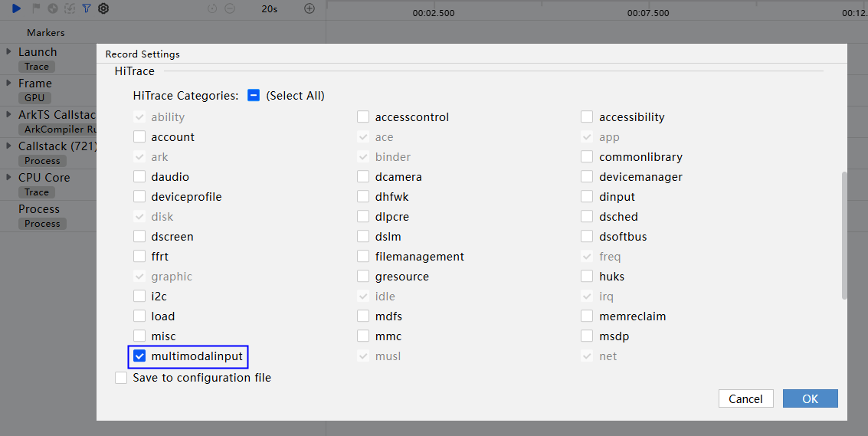This screenshot has height=436, width=868.
Task: Dismiss the dialog with Cancel
Action: (745, 399)
